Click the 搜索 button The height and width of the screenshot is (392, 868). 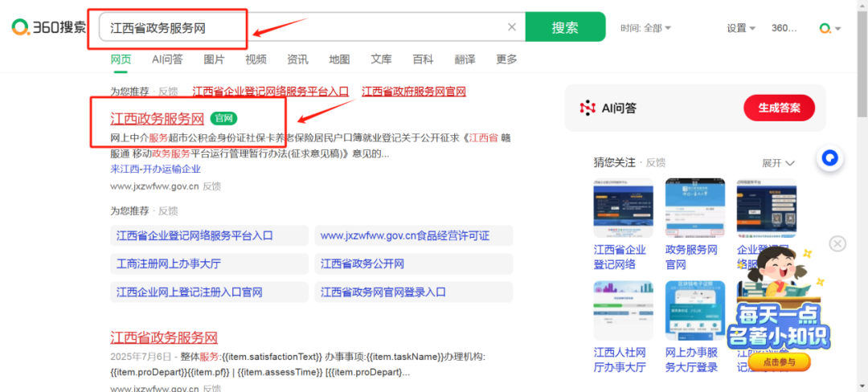click(565, 27)
